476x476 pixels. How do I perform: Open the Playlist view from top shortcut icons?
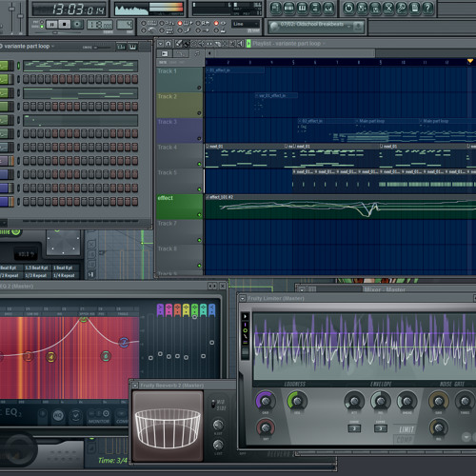275,8
